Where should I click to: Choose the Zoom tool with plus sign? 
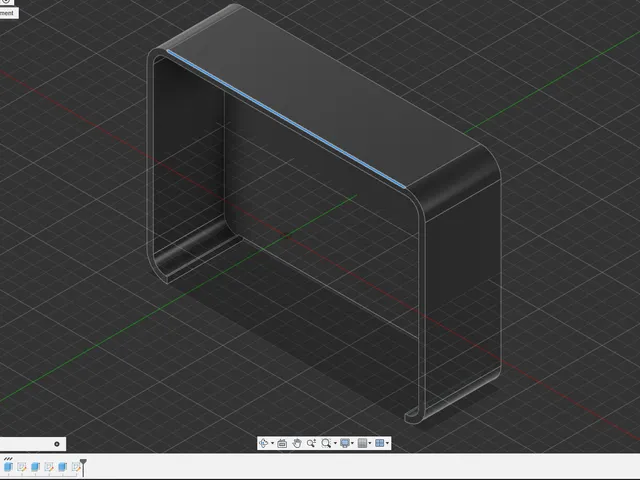(311, 443)
